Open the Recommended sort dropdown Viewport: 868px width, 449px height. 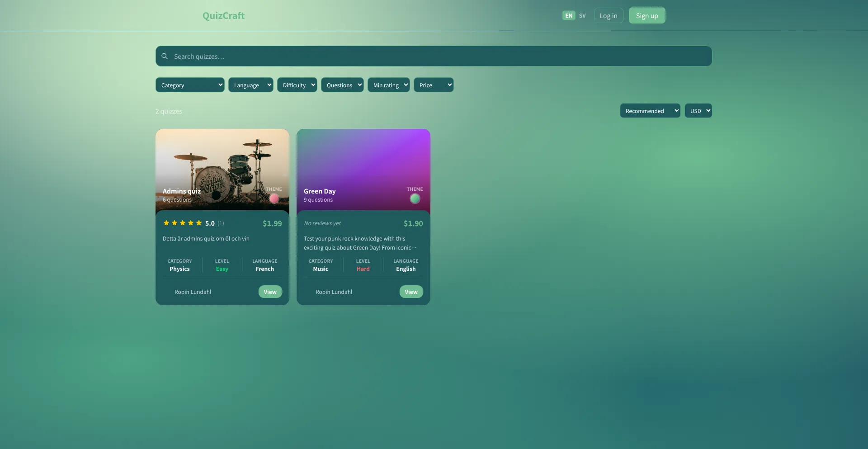tap(650, 111)
